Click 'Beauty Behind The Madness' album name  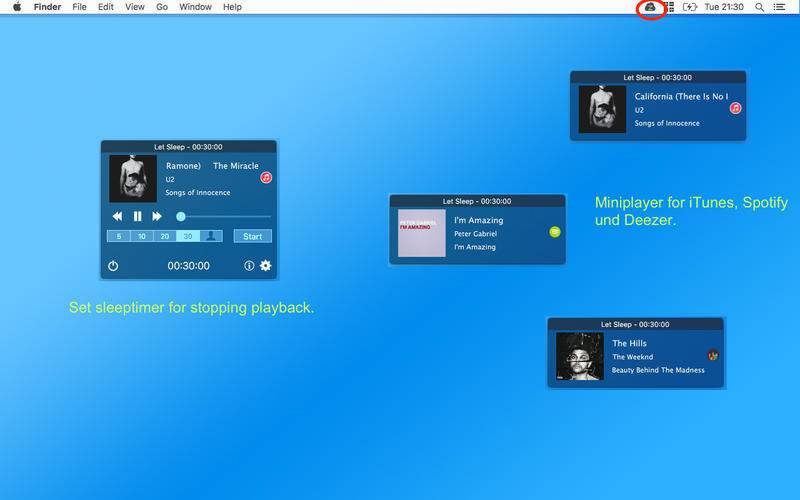658,370
